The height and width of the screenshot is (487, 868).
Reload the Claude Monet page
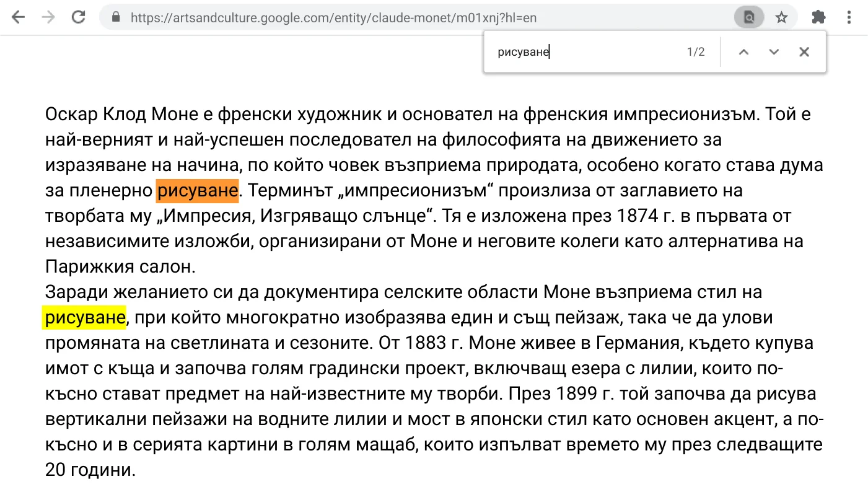78,17
